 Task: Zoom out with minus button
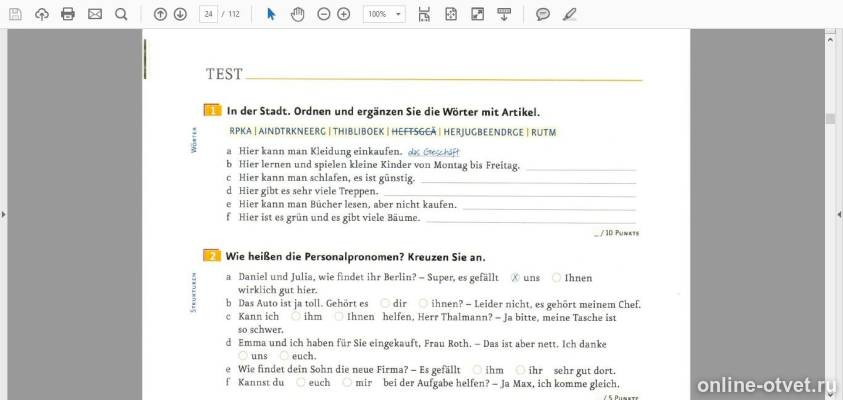pos(324,14)
